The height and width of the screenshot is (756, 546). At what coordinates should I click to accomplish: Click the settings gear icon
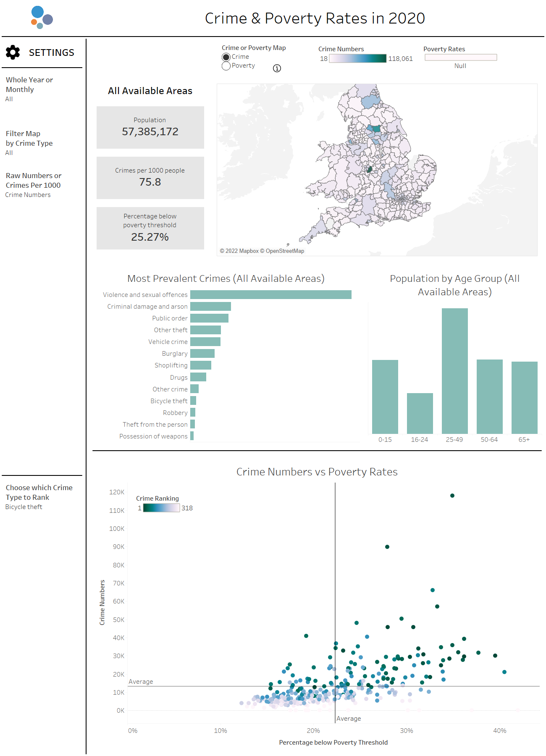[13, 52]
